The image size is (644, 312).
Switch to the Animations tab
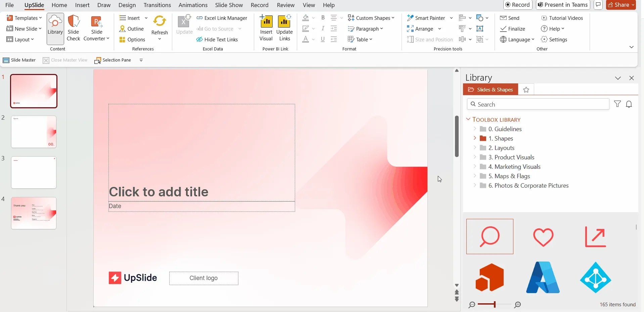coord(193,5)
